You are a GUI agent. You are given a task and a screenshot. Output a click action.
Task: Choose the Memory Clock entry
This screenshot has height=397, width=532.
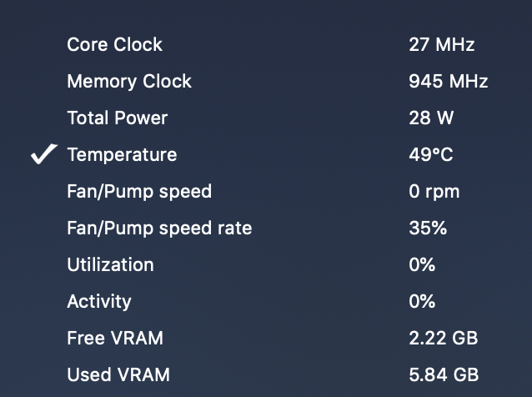point(129,82)
